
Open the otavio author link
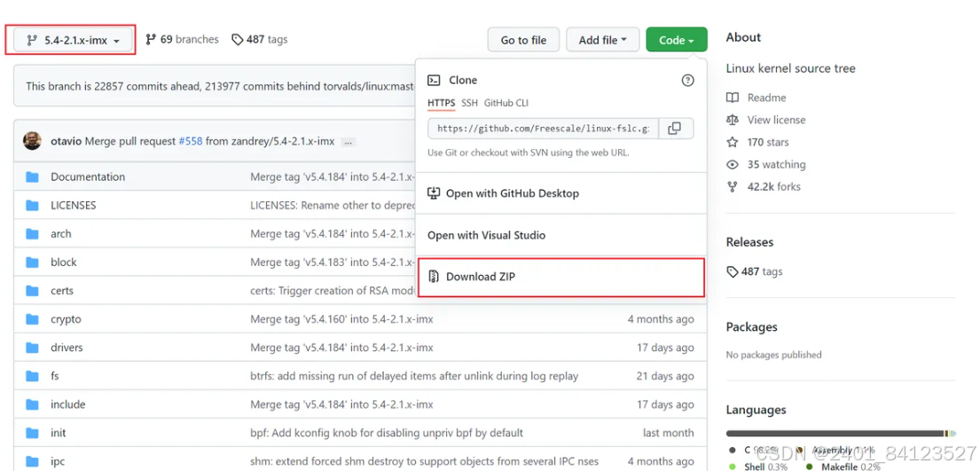tap(67, 141)
